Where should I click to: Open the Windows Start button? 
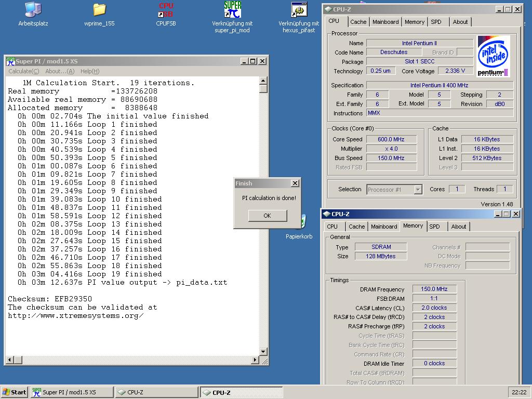tap(14, 392)
